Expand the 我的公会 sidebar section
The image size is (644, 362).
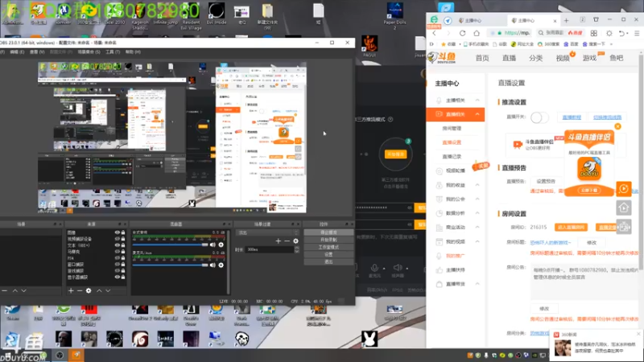click(x=477, y=199)
